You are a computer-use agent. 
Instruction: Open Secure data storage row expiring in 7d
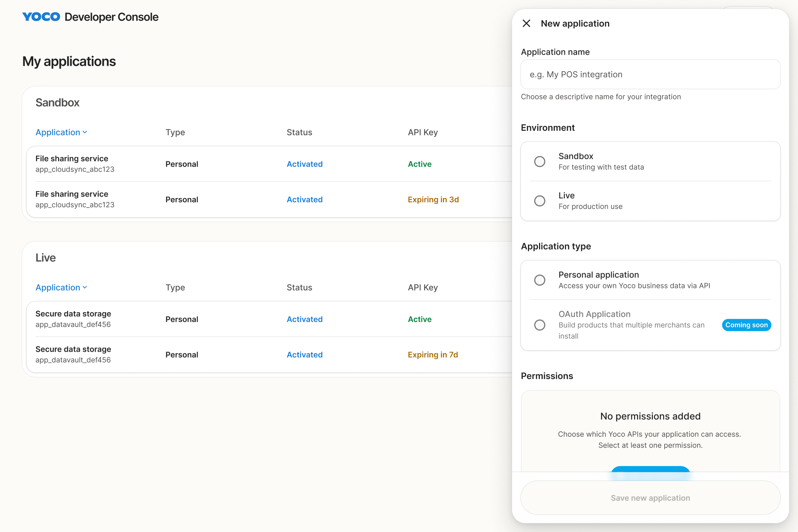(270, 355)
